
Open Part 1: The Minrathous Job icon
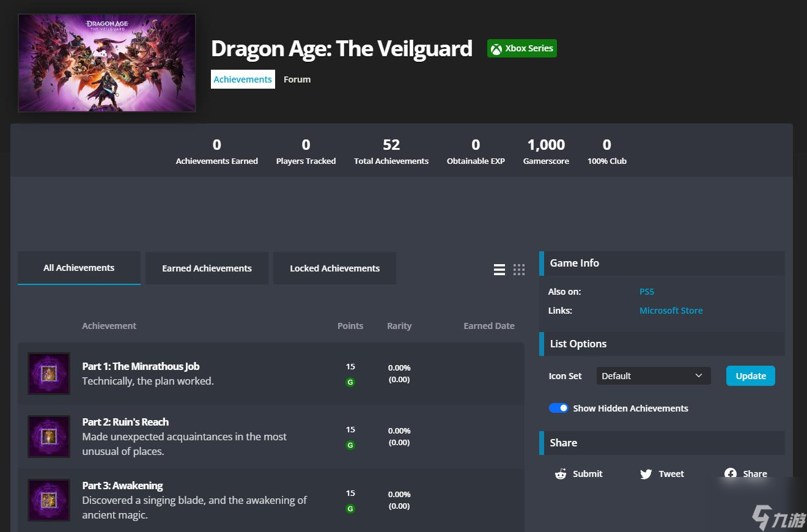[x=49, y=374]
